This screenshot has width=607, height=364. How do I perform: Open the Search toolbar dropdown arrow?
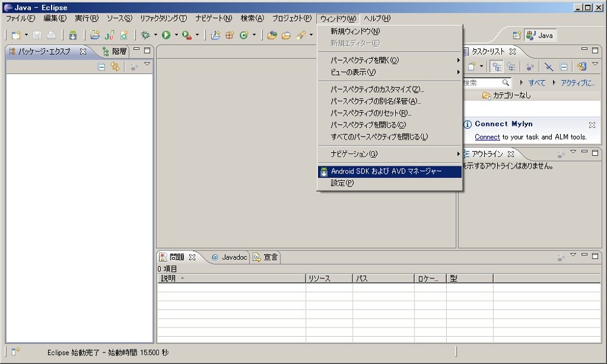(311, 35)
